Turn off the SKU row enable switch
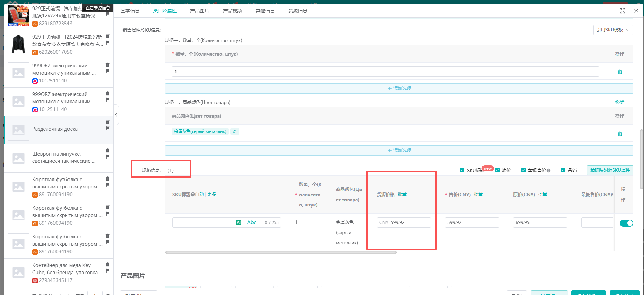Viewport: 644px width, 295px height. tap(626, 223)
